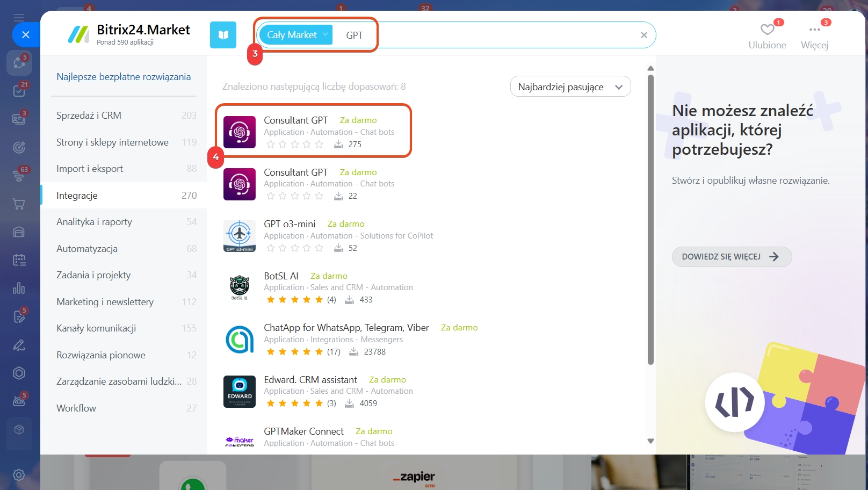Click icon of Consultant GPT with 22 installs
Viewport: 868px width, 490px height.
click(x=240, y=184)
